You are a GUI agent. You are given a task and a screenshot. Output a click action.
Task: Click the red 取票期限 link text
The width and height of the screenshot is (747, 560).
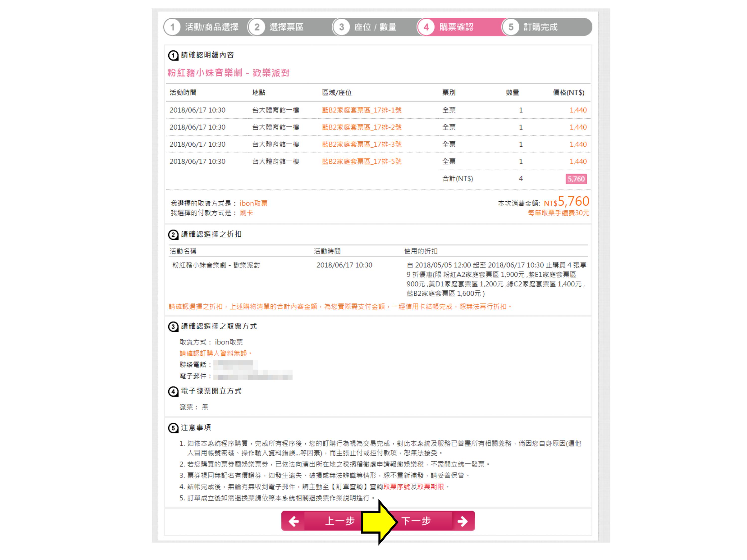pyautogui.click(x=431, y=487)
